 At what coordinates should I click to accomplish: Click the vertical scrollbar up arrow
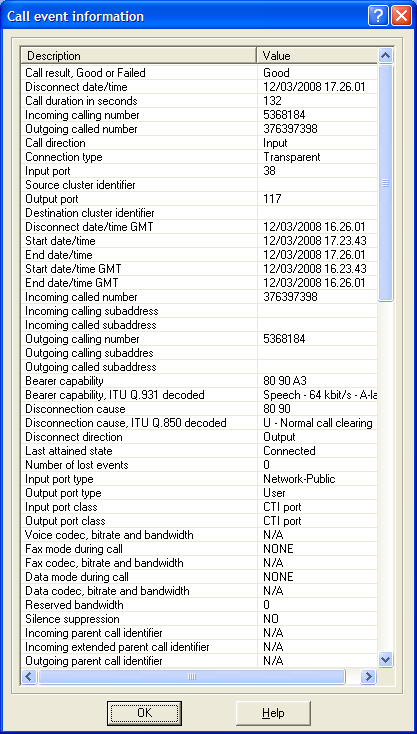[385, 56]
